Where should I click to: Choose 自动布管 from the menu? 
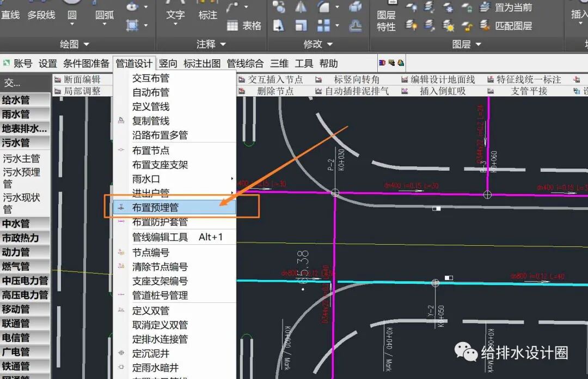(175, 92)
